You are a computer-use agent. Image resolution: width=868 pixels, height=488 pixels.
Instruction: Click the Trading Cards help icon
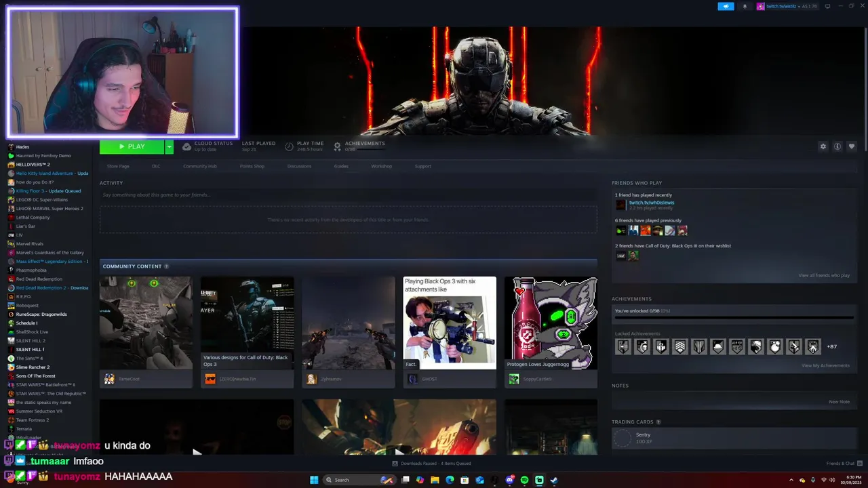point(658,422)
